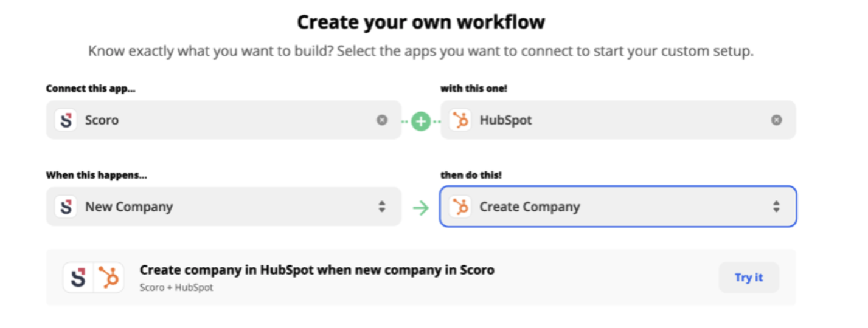Click Scoro icon in New Company trigger
Viewport: 868px width, 328px height.
[x=65, y=207]
